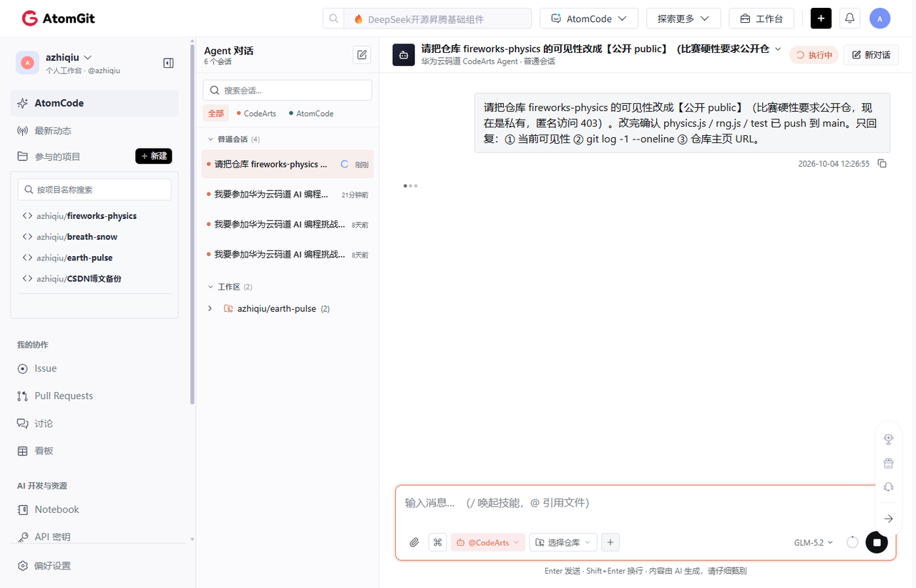Open 偏好设置 preferences
This screenshot has height=588, width=916.
(44, 566)
